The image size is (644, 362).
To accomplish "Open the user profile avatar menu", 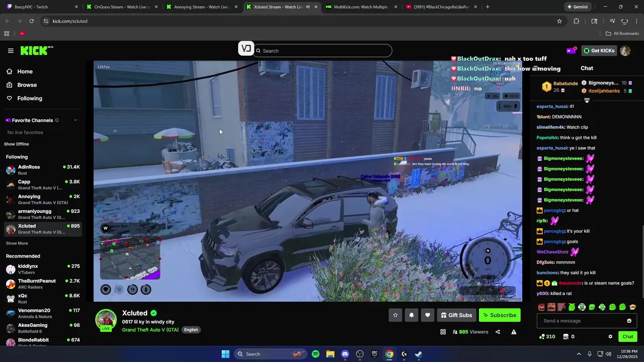I will 625,51.
